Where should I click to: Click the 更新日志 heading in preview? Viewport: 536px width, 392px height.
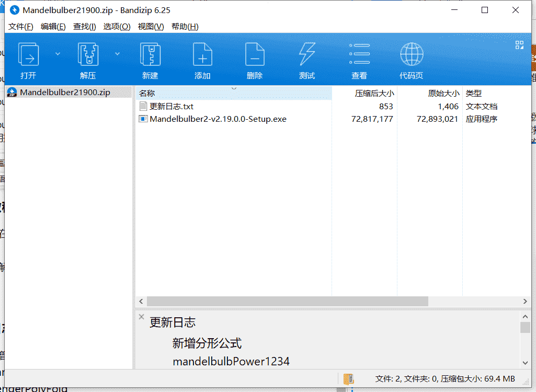(173, 322)
